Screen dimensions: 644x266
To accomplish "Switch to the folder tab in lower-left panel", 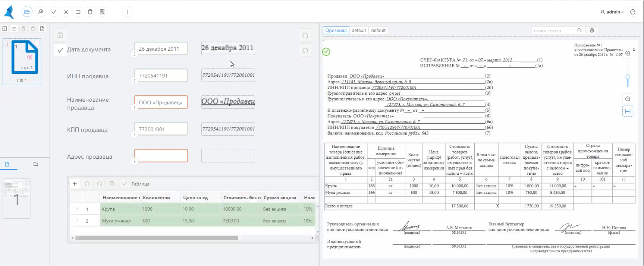I will [x=36, y=164].
